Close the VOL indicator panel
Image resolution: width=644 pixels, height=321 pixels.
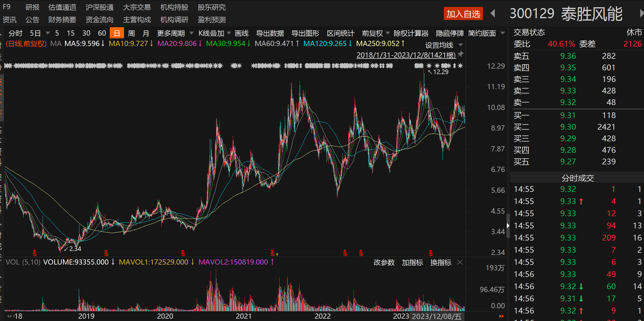tap(460, 262)
